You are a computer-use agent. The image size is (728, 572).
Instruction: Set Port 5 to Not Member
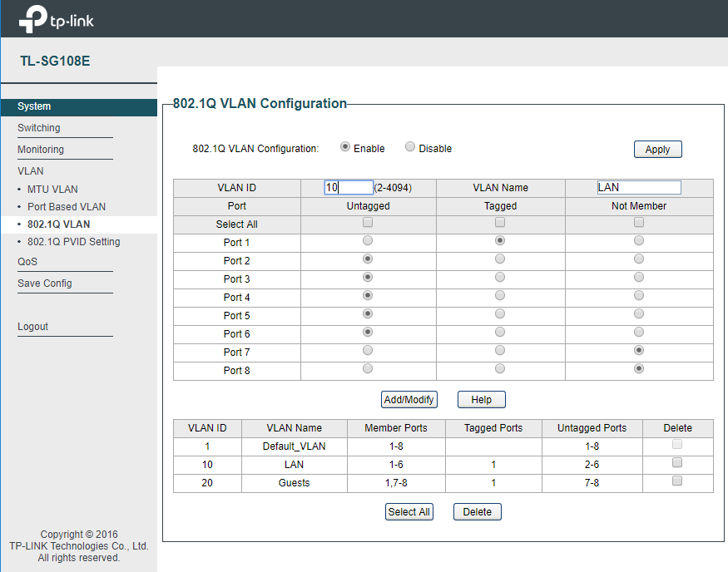639,314
